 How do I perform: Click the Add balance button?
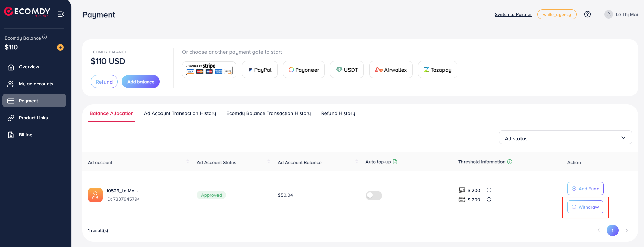pos(141,82)
